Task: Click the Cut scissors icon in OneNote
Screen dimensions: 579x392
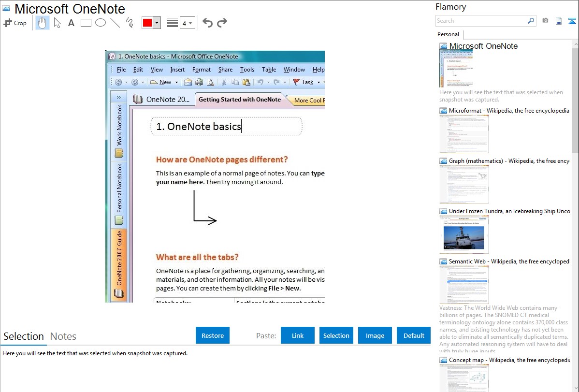Action: coord(224,82)
